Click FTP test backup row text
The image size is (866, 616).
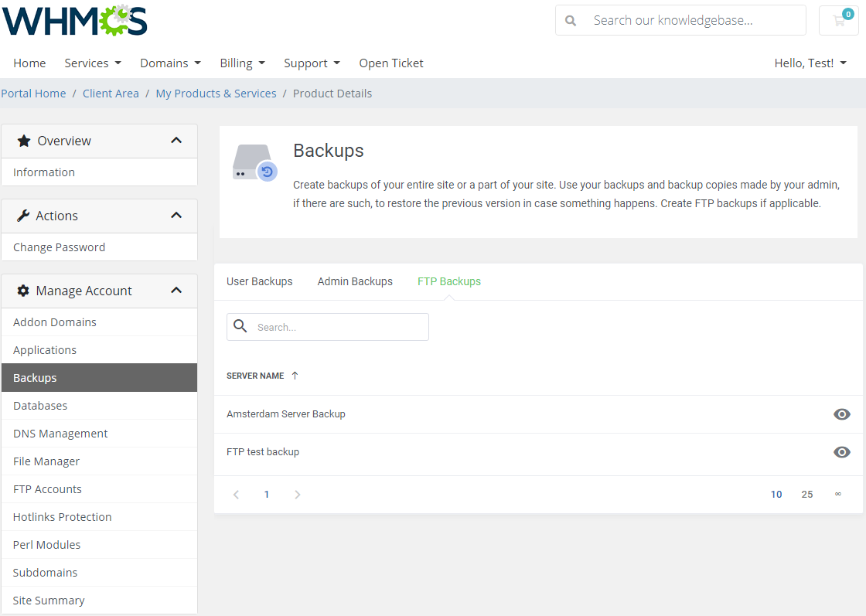[263, 452]
